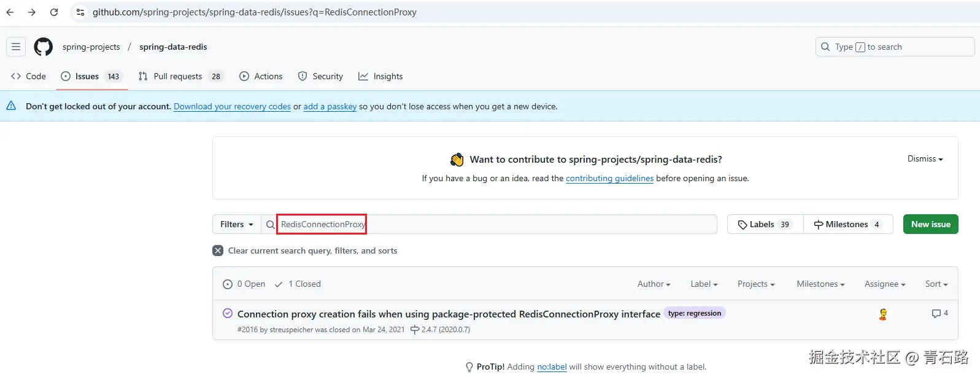Click Download your recovery codes link
The width and height of the screenshot is (980, 377).
pyautogui.click(x=232, y=106)
